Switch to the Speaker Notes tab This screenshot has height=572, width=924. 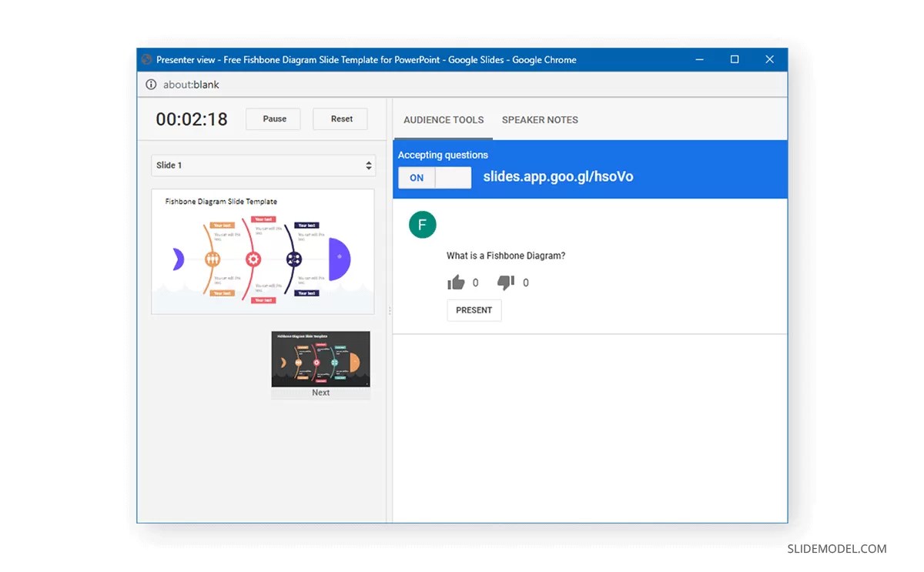(x=540, y=120)
